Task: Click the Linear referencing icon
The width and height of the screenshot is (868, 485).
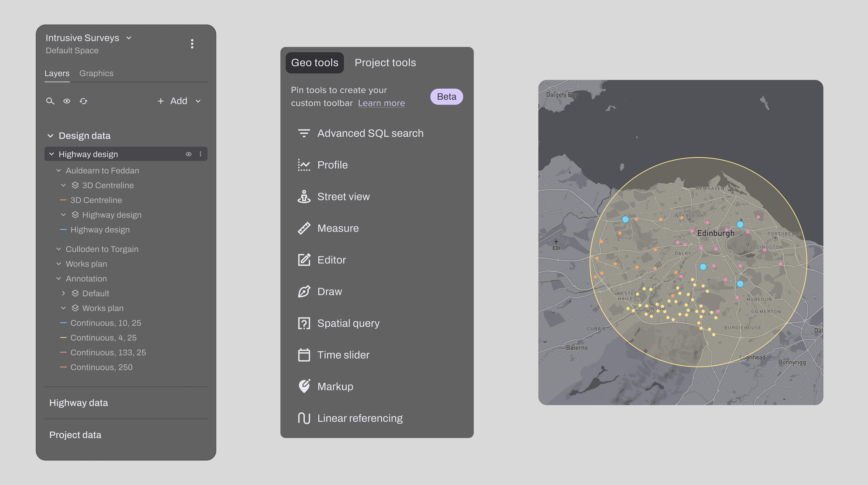Action: (304, 418)
